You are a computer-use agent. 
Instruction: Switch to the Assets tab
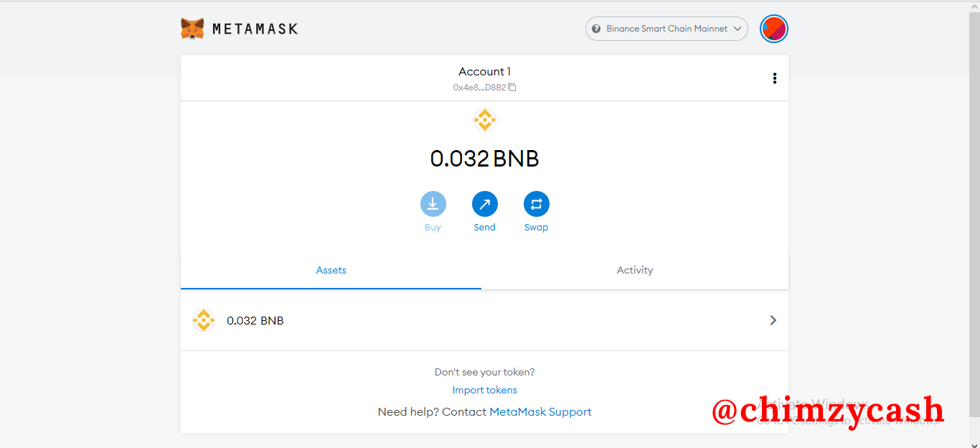coord(331,271)
